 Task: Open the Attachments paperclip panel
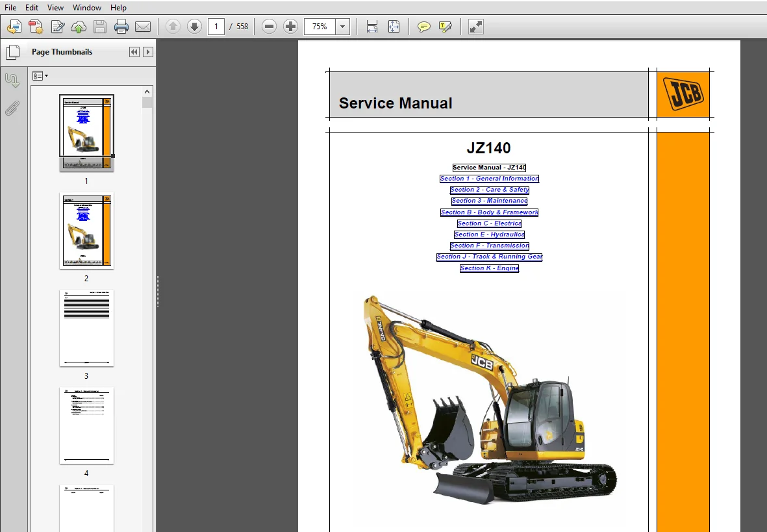[13, 108]
